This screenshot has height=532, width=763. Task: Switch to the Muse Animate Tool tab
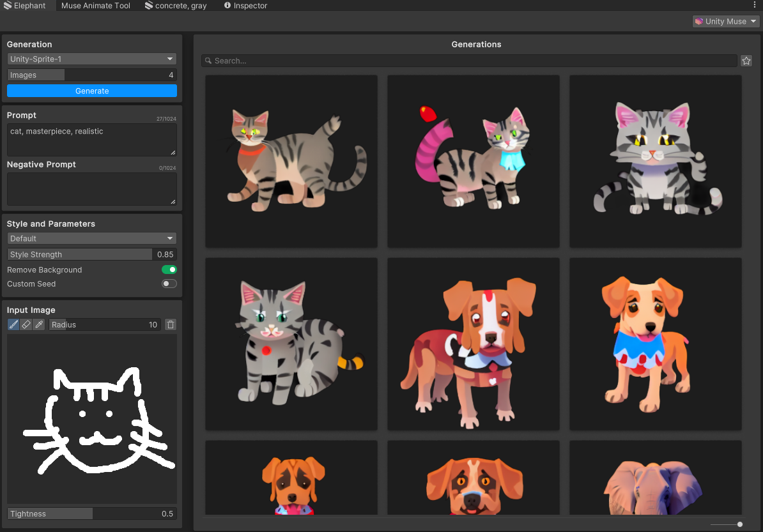[96, 5]
